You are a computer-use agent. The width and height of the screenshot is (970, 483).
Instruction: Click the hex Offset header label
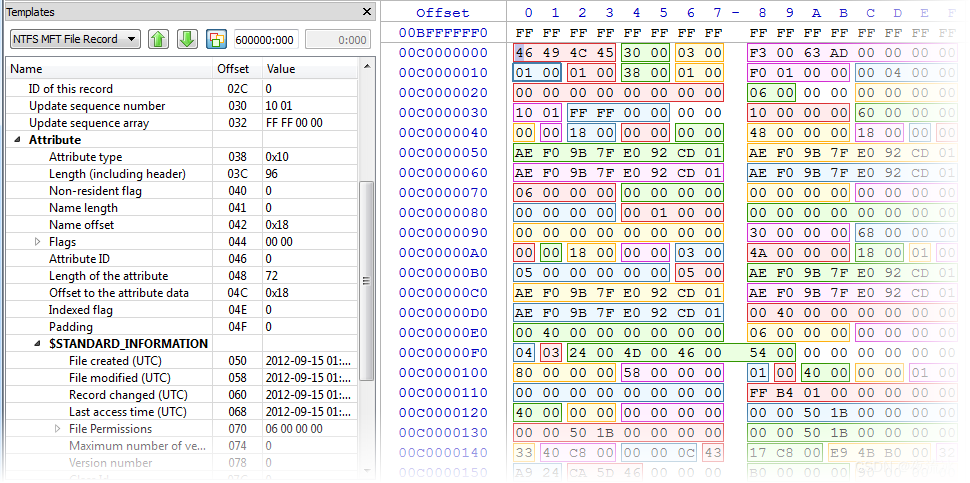point(442,12)
